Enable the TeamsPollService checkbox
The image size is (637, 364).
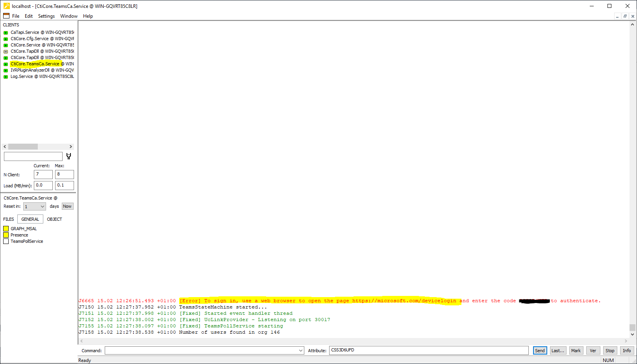(6, 241)
